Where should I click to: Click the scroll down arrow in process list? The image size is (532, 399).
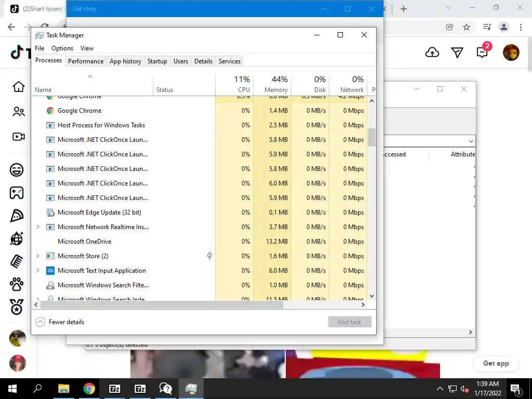click(x=371, y=296)
